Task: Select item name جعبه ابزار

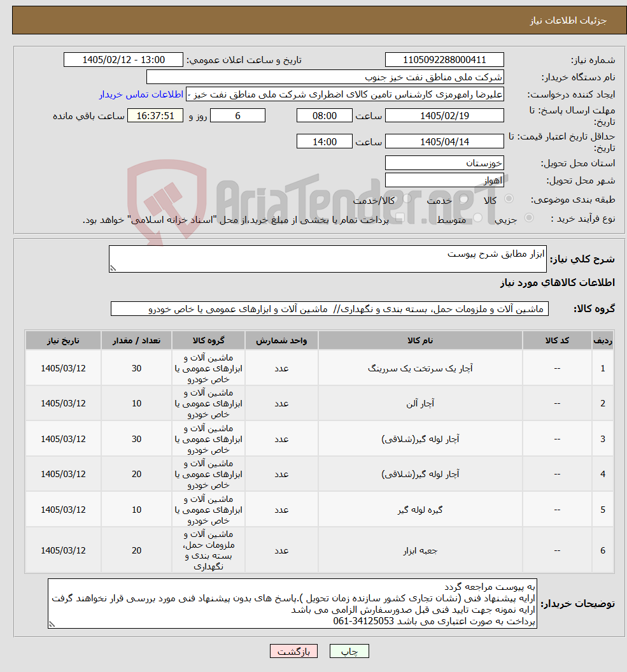Action: coord(420,550)
